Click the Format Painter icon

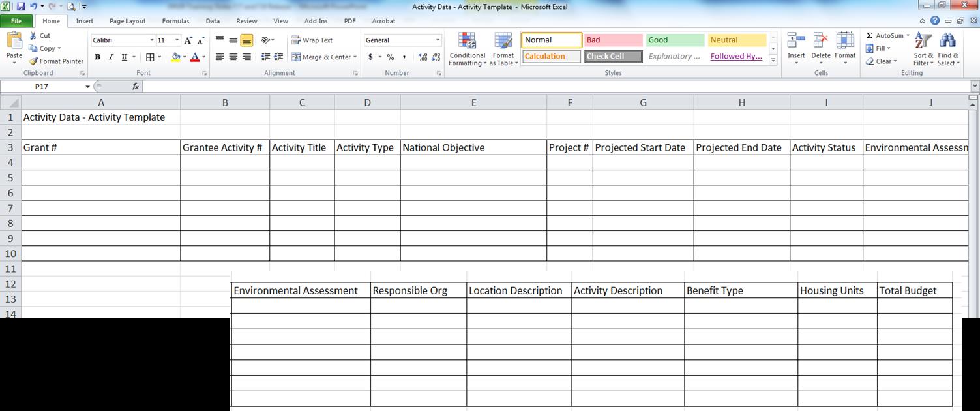56,61
